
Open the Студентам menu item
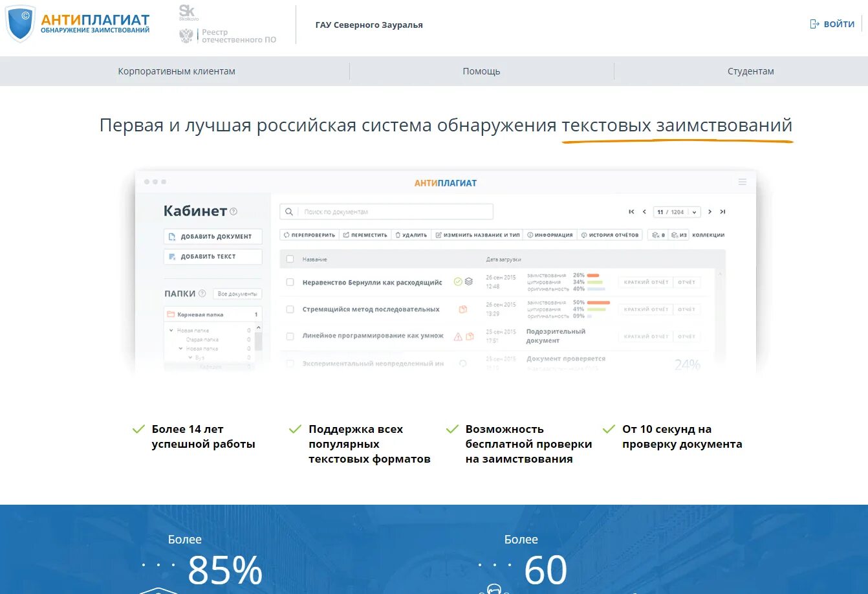coord(750,71)
